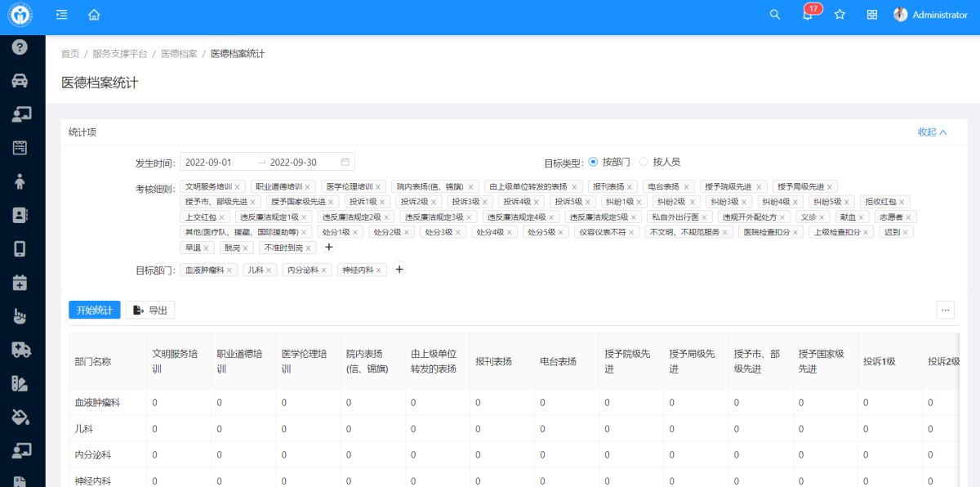The height and width of the screenshot is (487, 980).
Task: Navigate to 服务支撑平台 in the breadcrumb
Action: click(120, 54)
